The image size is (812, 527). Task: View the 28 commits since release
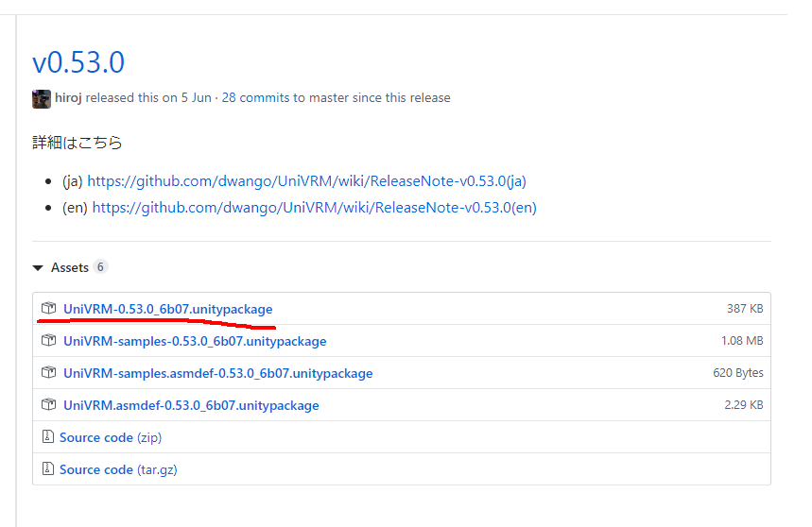pos(255,97)
